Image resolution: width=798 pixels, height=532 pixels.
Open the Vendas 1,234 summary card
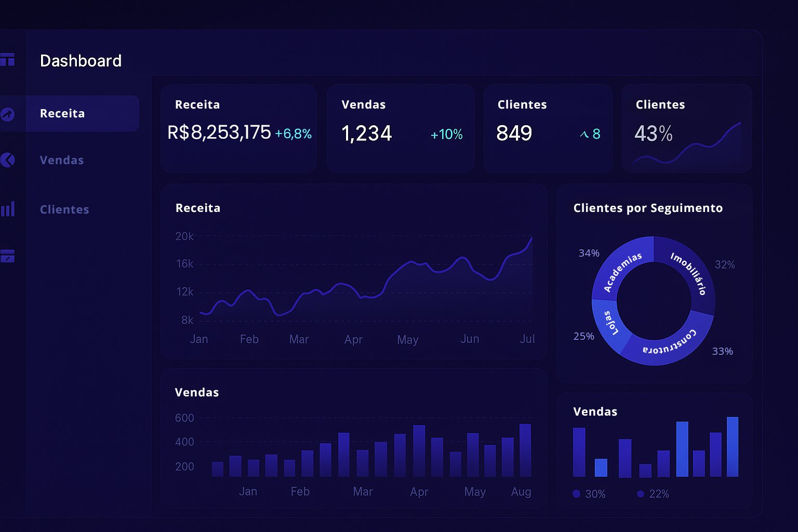click(400, 128)
